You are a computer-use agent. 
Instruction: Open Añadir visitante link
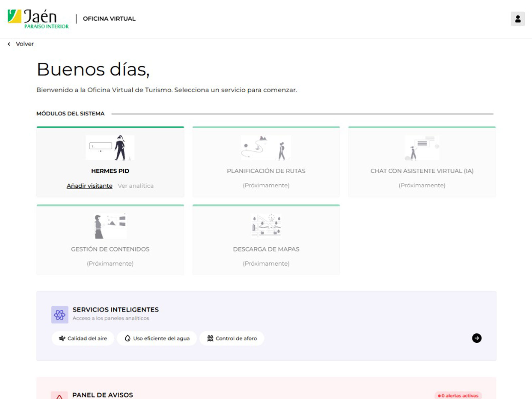89,186
